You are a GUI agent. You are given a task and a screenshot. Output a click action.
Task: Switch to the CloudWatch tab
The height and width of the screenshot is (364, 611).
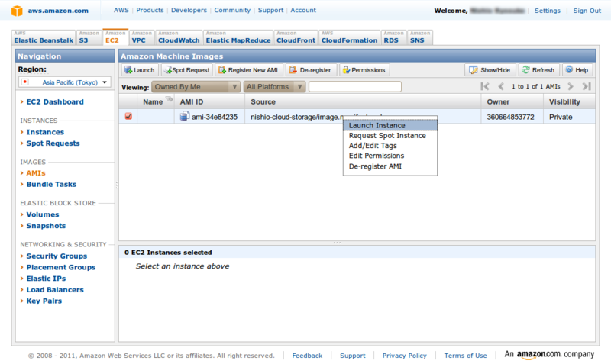click(x=179, y=37)
